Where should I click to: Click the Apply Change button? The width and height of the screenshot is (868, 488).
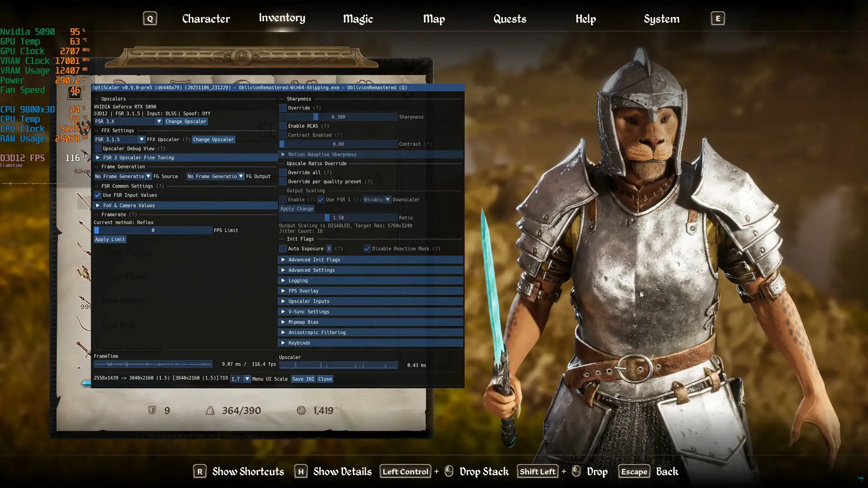pyautogui.click(x=297, y=209)
